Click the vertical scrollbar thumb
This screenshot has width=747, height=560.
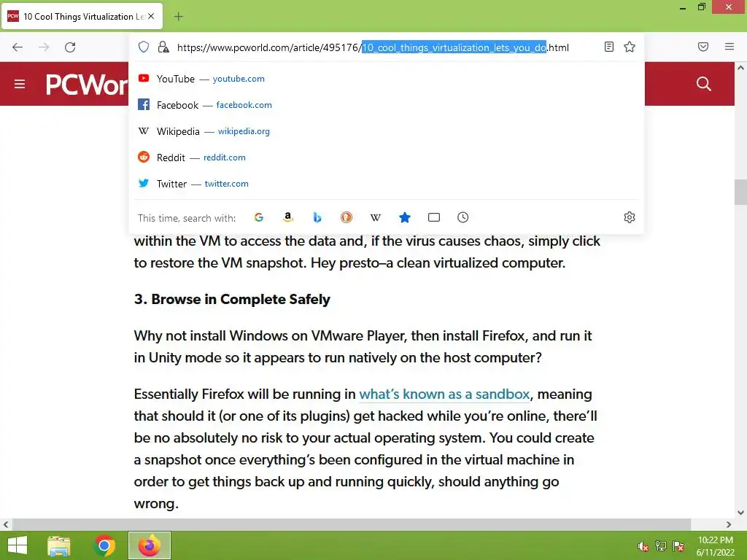[740, 192]
